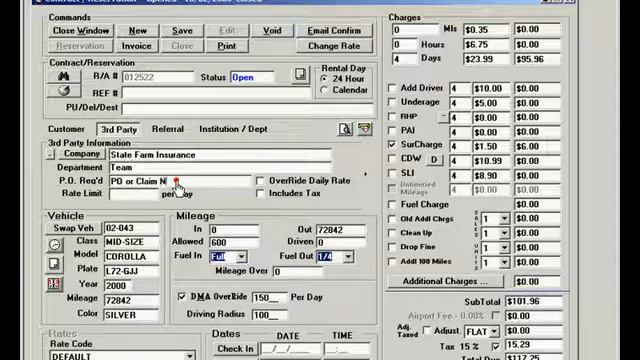Click the REF # input field
Viewport: 640px width, 360px height.
coord(216,93)
